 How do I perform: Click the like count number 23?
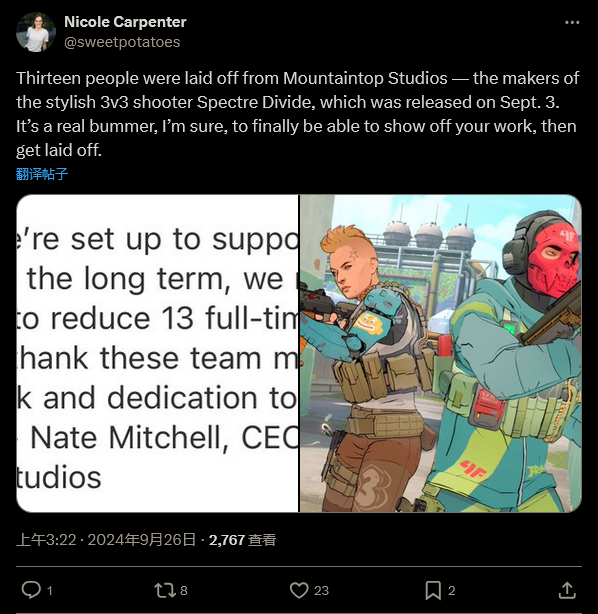pyautogui.click(x=321, y=591)
